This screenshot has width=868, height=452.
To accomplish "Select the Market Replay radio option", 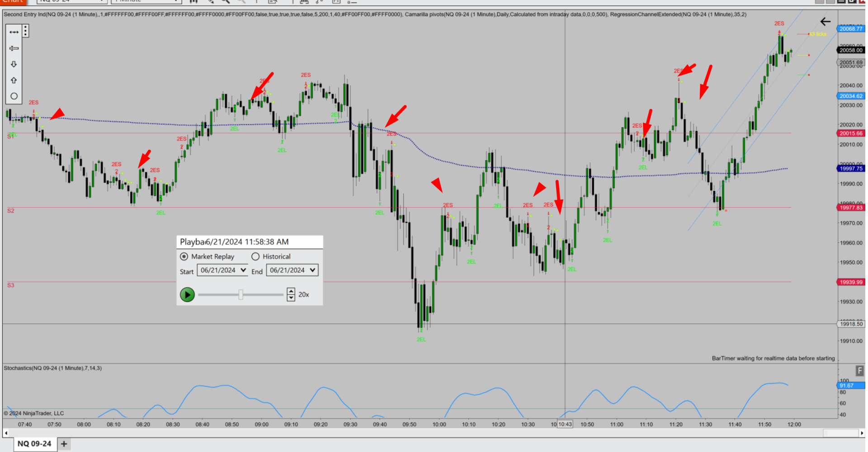I will pos(184,257).
